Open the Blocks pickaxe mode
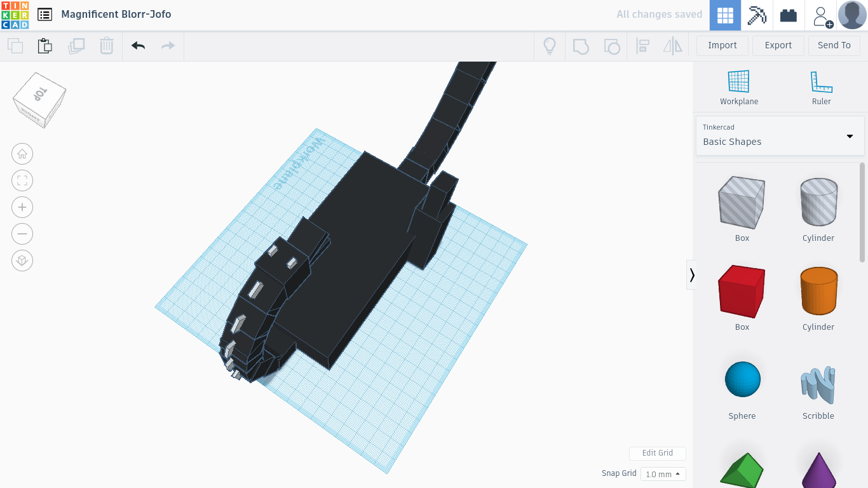This screenshot has height=488, width=868. tap(757, 15)
